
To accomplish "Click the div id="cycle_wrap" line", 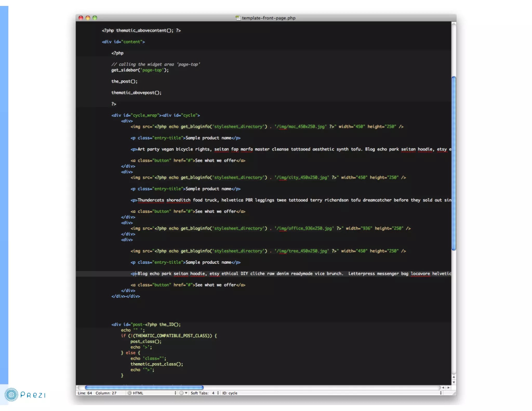I will pyautogui.click(x=156, y=115).
